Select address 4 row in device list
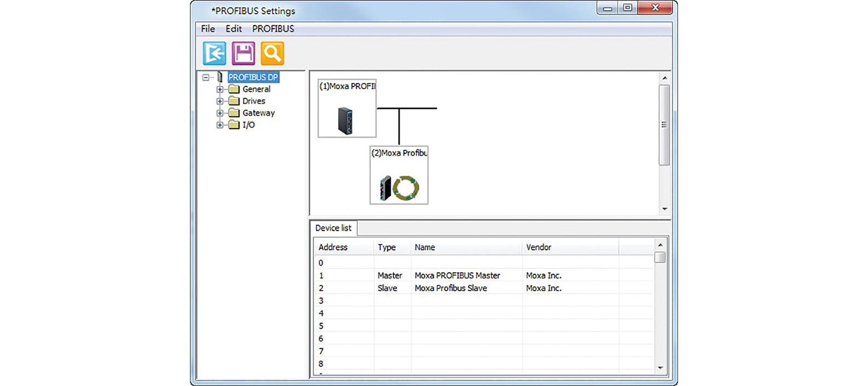The width and height of the screenshot is (868, 386). (484, 314)
